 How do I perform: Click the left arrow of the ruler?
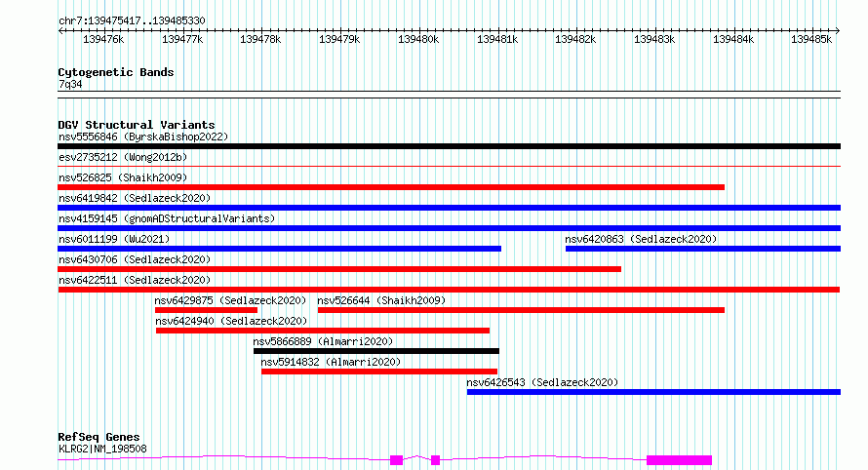pos(60,31)
